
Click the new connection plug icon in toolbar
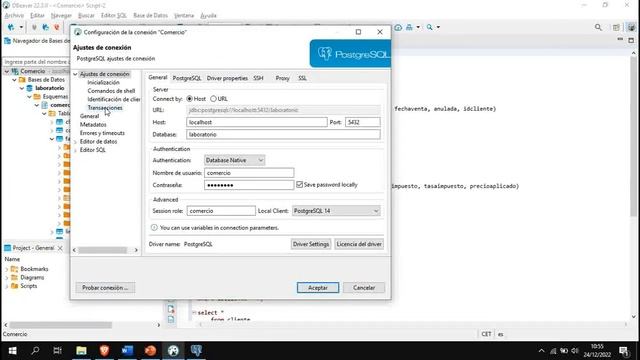(x=11, y=27)
